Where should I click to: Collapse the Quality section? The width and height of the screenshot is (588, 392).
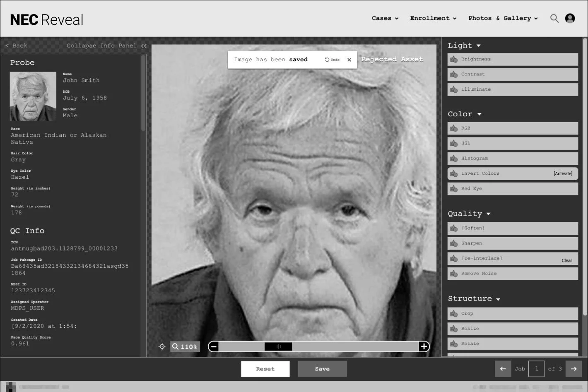click(x=488, y=214)
